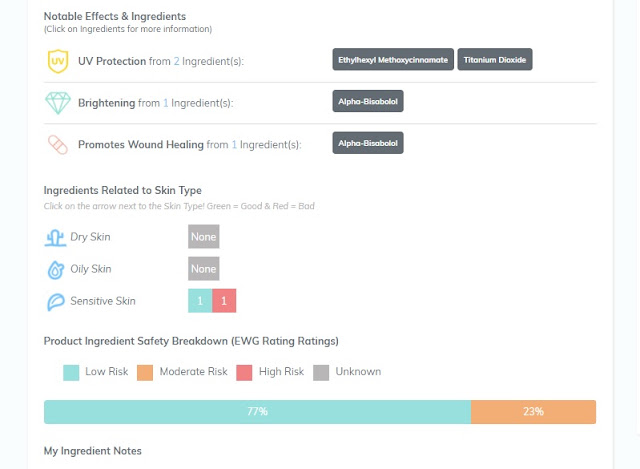Click the Unknown gray legend swatch
This screenshot has width=640, height=469.
321,373
